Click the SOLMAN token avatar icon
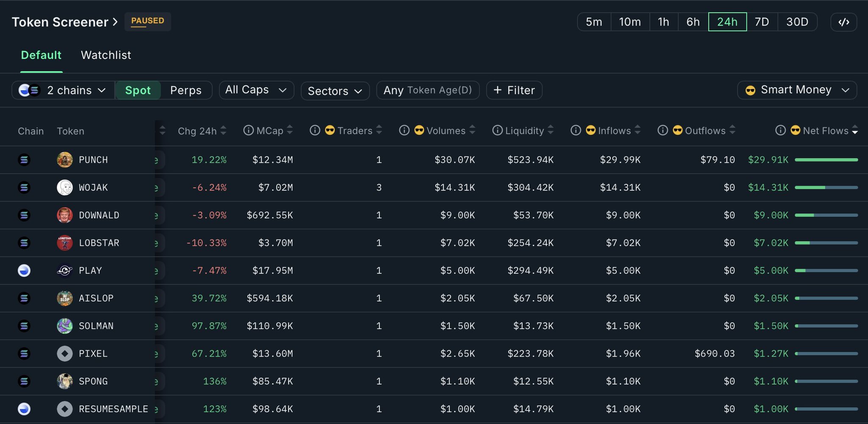The width and height of the screenshot is (868, 424). click(x=64, y=326)
